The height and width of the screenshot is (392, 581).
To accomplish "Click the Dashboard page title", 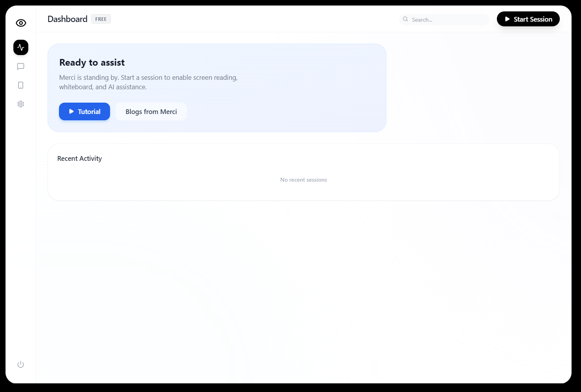I will pos(68,19).
